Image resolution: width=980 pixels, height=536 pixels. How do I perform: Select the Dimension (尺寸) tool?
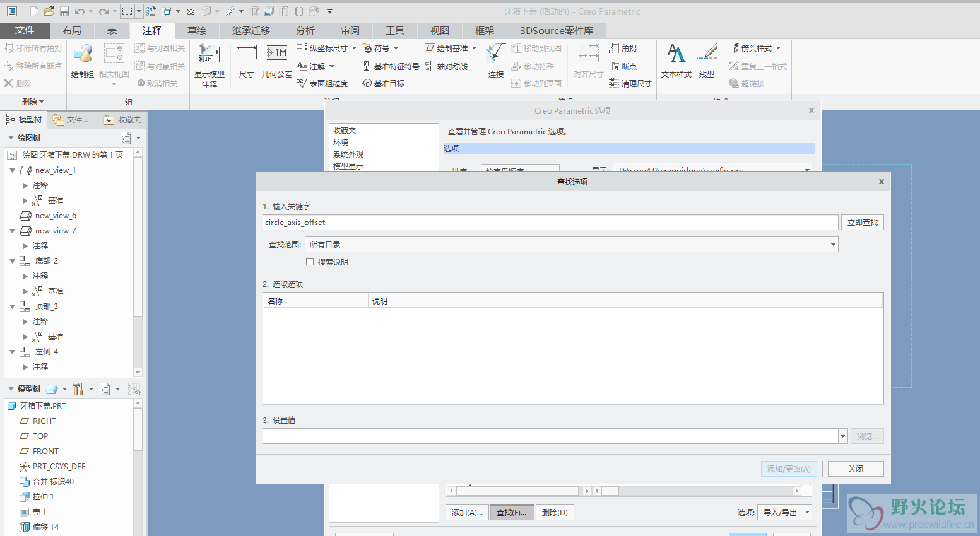point(246,61)
